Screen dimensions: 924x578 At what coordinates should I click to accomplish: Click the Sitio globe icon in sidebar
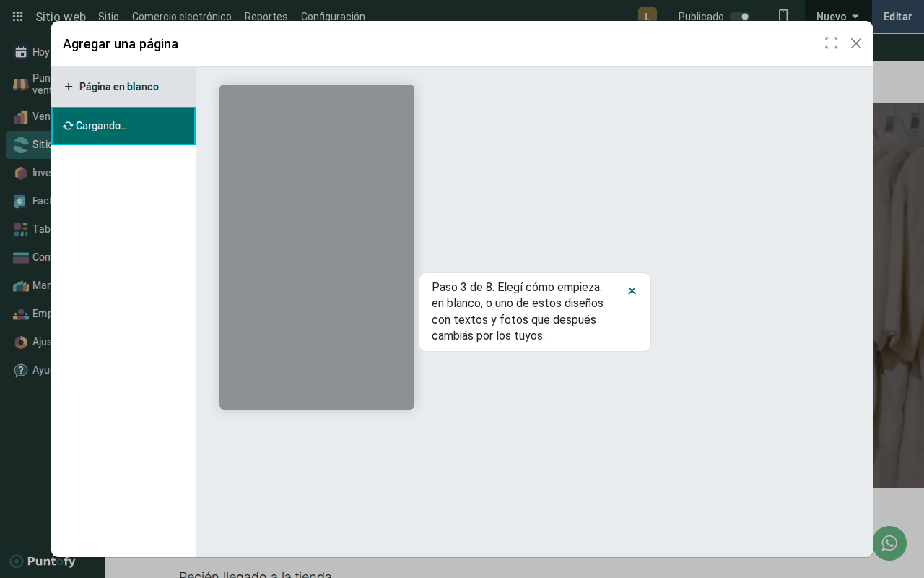click(21, 144)
